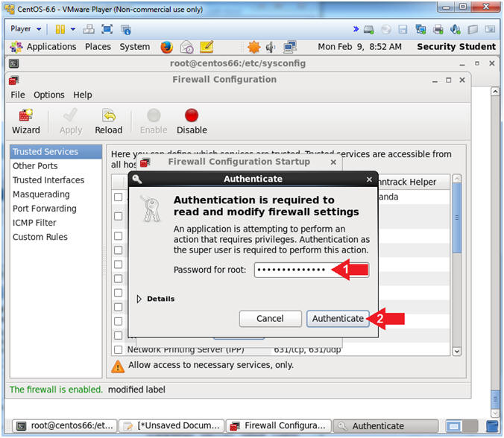Tick the Network Printing Server (IPP) checkbox

(118, 349)
